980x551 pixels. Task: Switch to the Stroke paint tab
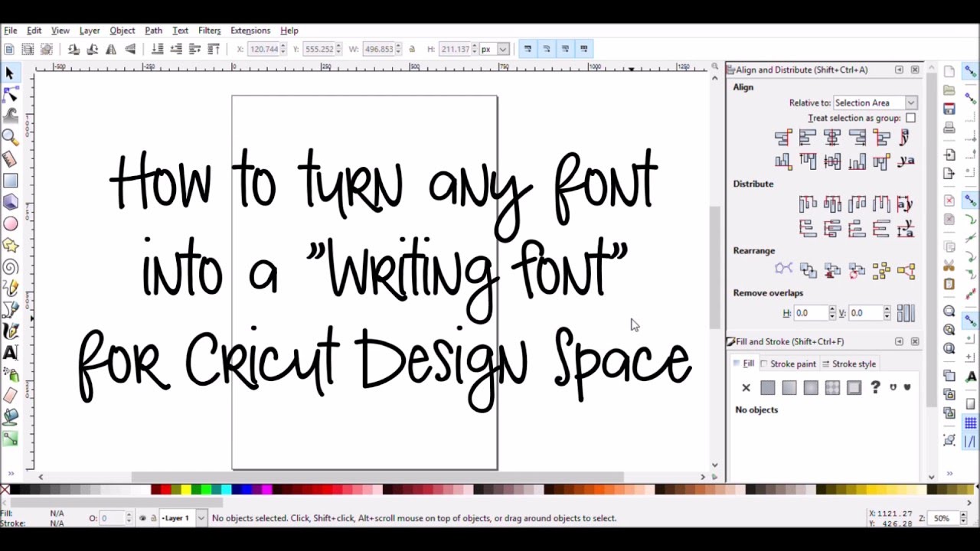(x=787, y=364)
